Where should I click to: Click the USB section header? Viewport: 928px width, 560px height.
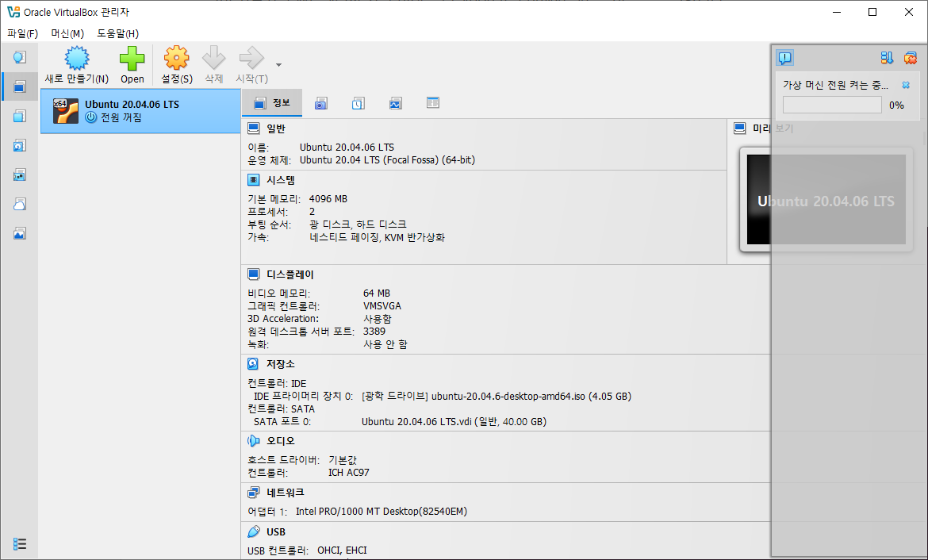click(x=276, y=531)
